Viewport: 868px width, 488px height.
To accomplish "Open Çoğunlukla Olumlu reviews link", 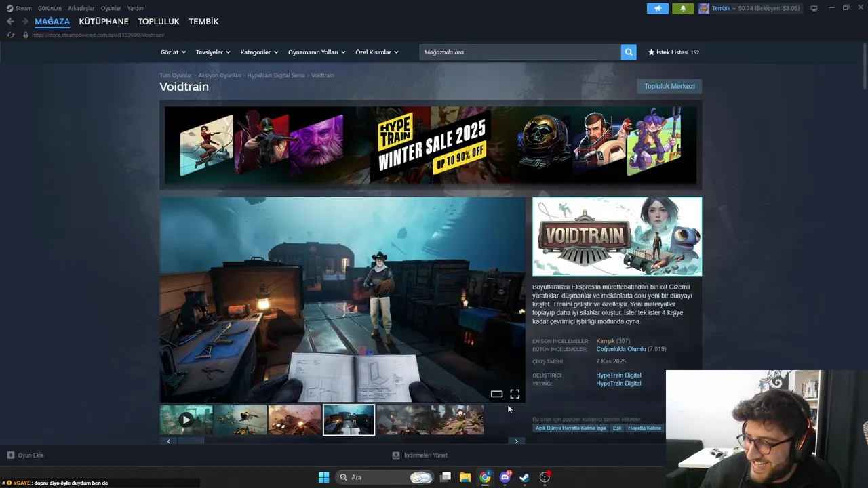I will click(x=621, y=349).
